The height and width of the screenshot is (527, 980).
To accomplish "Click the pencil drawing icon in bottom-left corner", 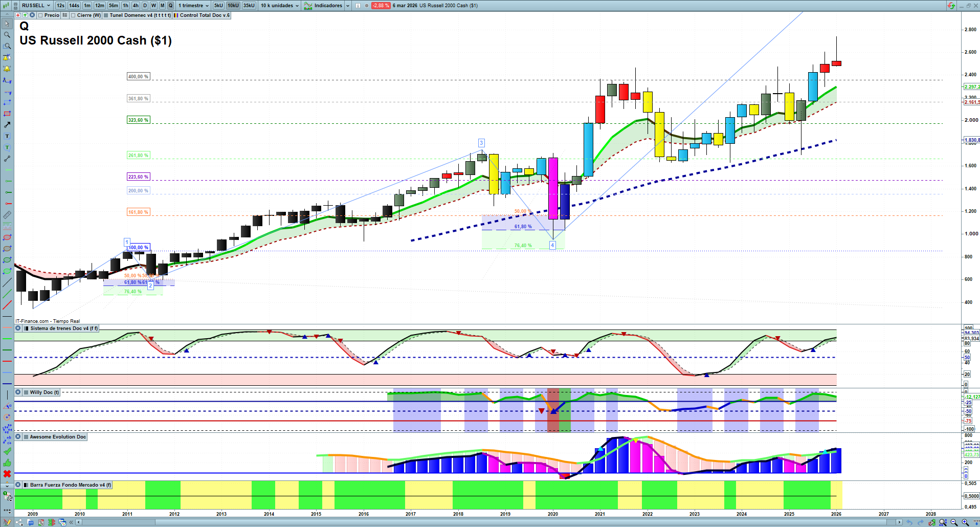I will [7, 522].
